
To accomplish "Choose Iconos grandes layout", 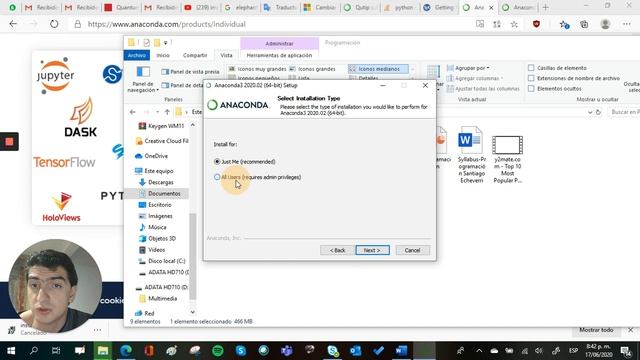I will [313, 69].
